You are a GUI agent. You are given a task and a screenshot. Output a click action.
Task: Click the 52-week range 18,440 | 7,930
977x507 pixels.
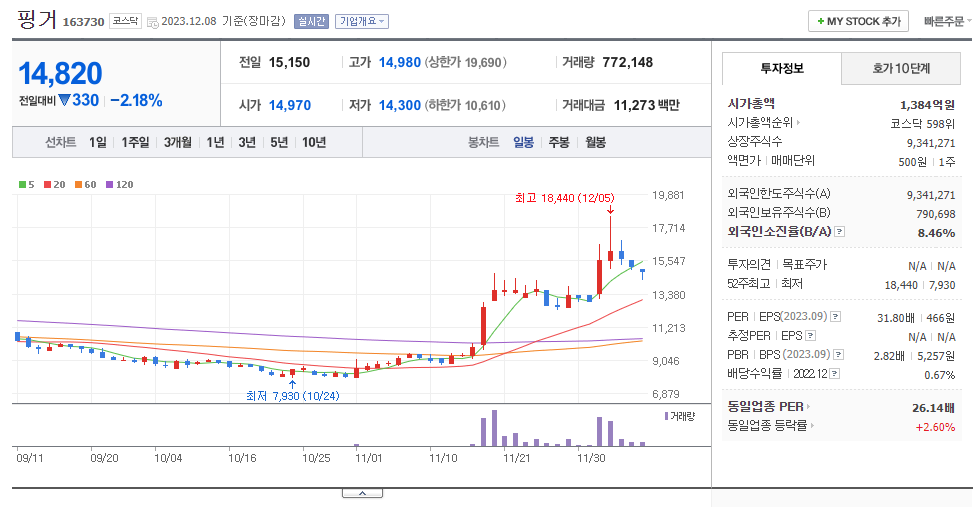point(920,285)
